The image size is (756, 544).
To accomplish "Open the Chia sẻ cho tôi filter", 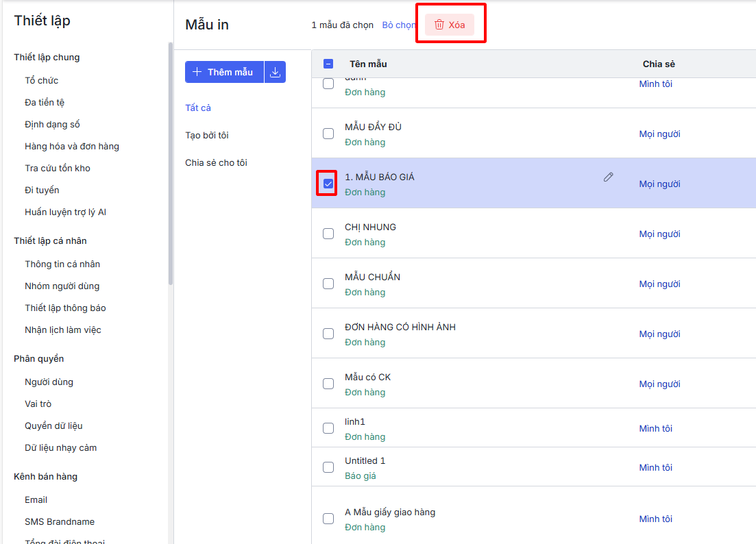I will click(x=216, y=162).
